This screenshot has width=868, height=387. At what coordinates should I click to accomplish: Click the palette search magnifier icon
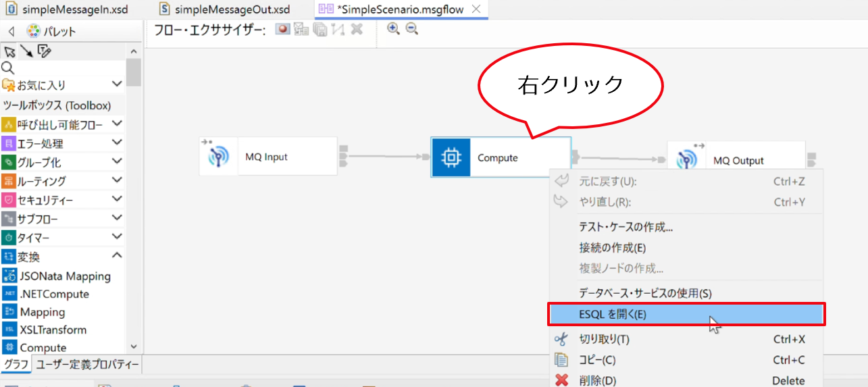8,68
